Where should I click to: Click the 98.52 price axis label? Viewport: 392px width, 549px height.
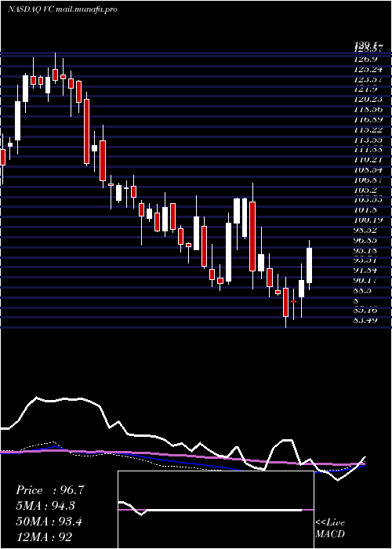click(x=366, y=231)
